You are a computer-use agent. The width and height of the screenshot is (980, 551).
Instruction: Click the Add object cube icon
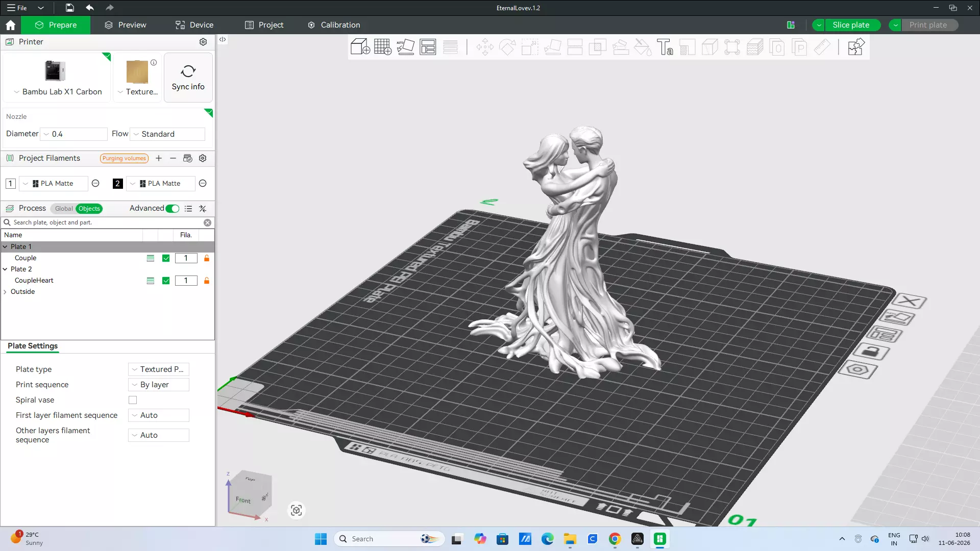(360, 47)
